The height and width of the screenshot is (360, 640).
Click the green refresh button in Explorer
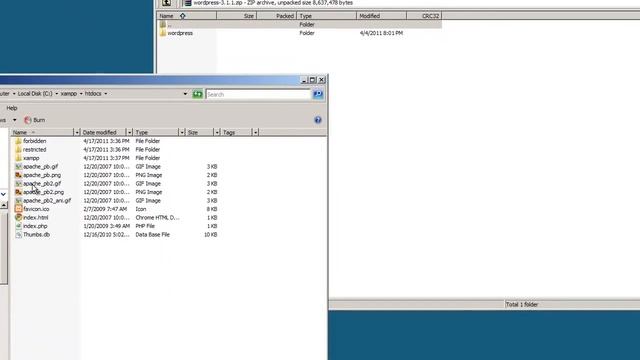[x=198, y=94]
